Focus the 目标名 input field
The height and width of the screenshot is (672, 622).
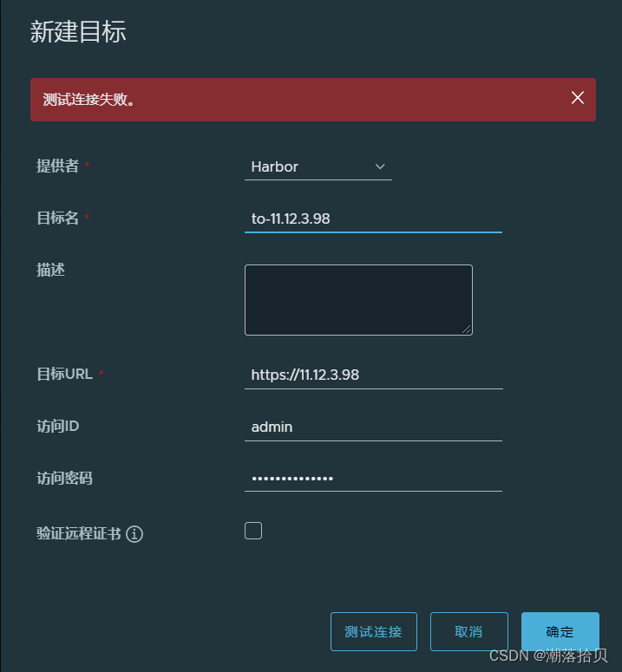373,219
